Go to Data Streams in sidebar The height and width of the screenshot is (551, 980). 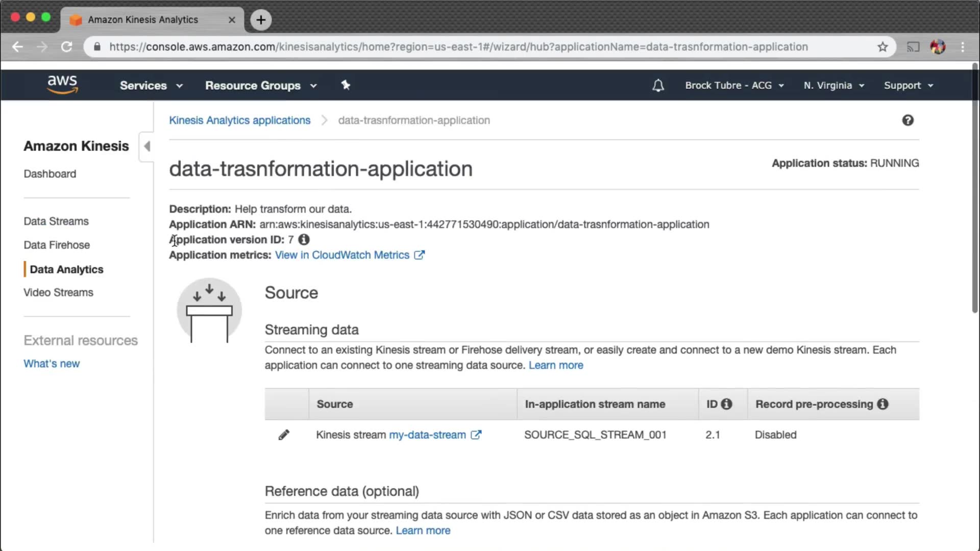pos(56,221)
